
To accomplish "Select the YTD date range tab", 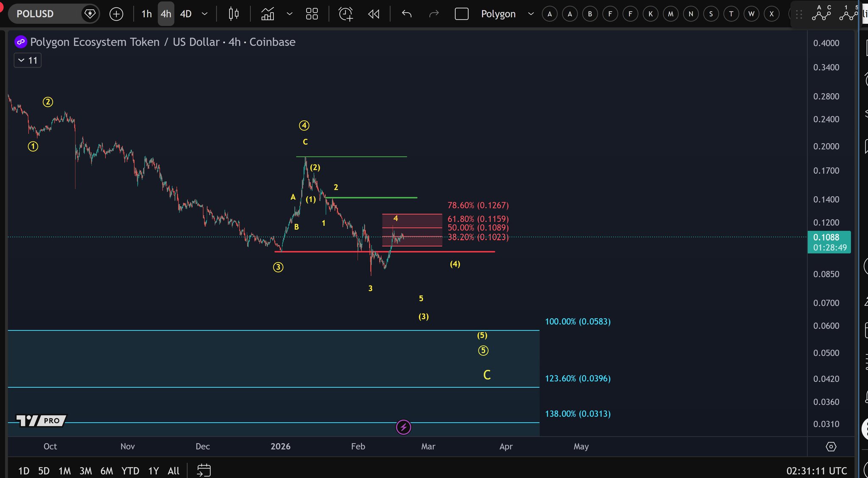I will pyautogui.click(x=130, y=471).
